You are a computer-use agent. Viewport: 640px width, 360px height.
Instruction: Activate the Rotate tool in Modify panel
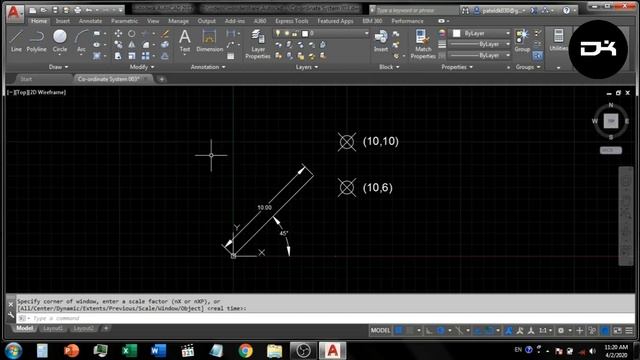[131, 33]
